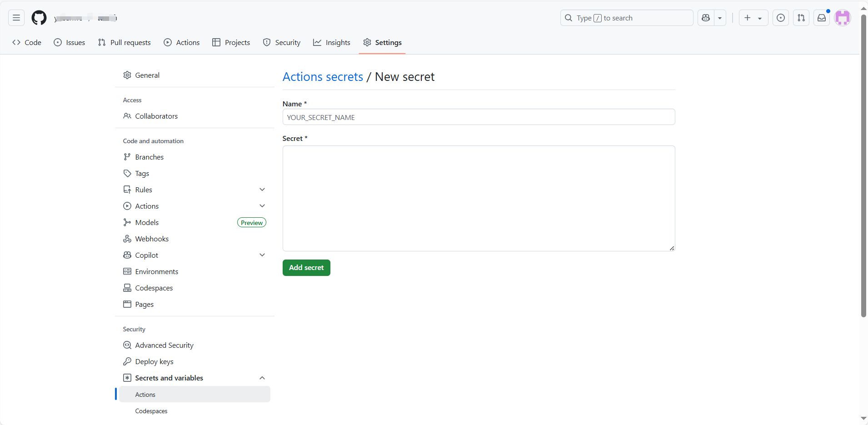Open the Copilot chat icon
Viewport: 868px width, 425px height.
tap(706, 18)
